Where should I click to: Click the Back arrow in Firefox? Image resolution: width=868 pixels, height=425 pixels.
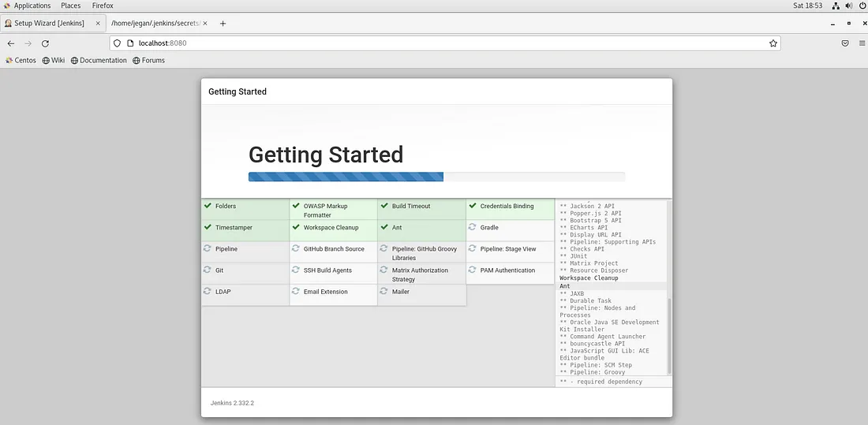tap(11, 43)
